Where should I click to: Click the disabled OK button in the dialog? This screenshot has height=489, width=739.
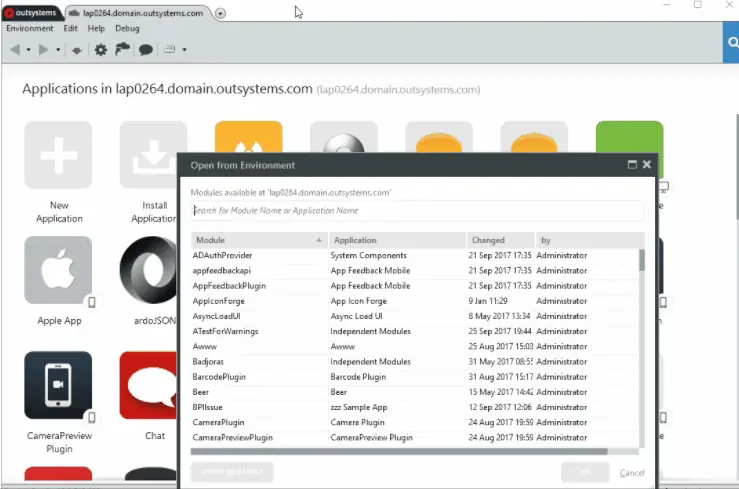point(585,473)
